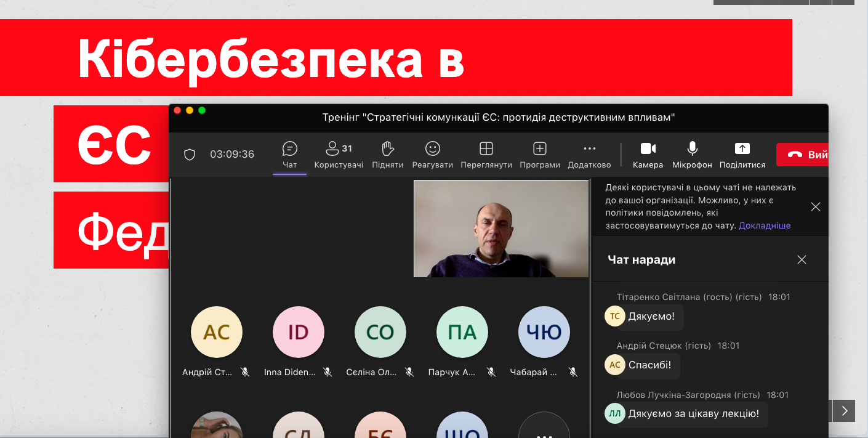Open the Чат (Chat) panel icon
This screenshot has height=438, width=868.
[x=289, y=148]
